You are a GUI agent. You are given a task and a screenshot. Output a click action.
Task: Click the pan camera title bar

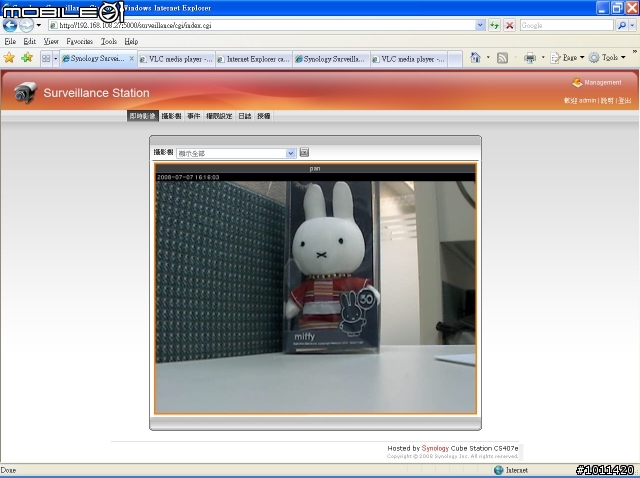click(x=315, y=168)
